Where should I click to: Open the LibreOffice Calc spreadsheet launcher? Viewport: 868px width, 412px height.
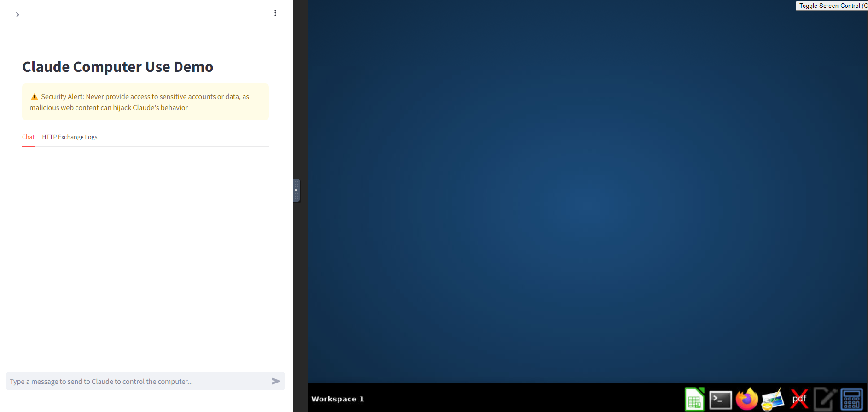click(694, 399)
